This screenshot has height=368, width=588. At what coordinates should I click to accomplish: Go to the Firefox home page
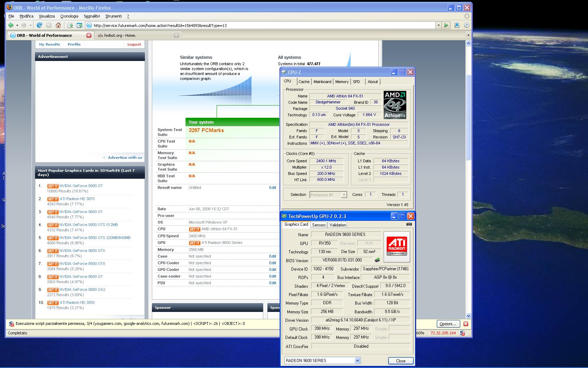click(x=58, y=25)
